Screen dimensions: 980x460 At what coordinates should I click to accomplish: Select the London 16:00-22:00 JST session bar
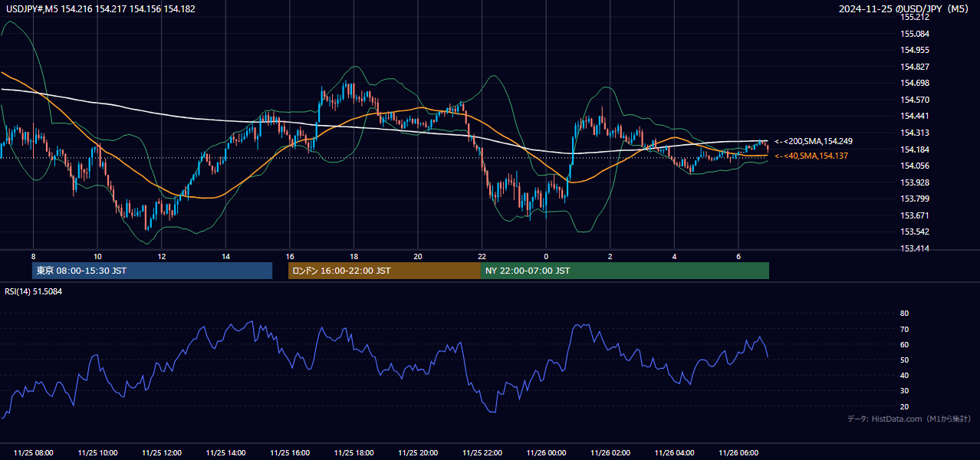click(384, 271)
